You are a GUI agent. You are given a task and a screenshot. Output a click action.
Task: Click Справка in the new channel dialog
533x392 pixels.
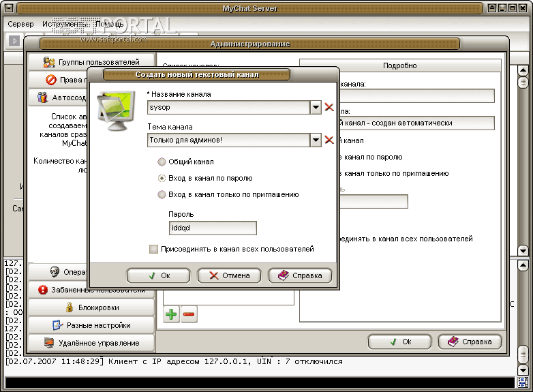[300, 275]
